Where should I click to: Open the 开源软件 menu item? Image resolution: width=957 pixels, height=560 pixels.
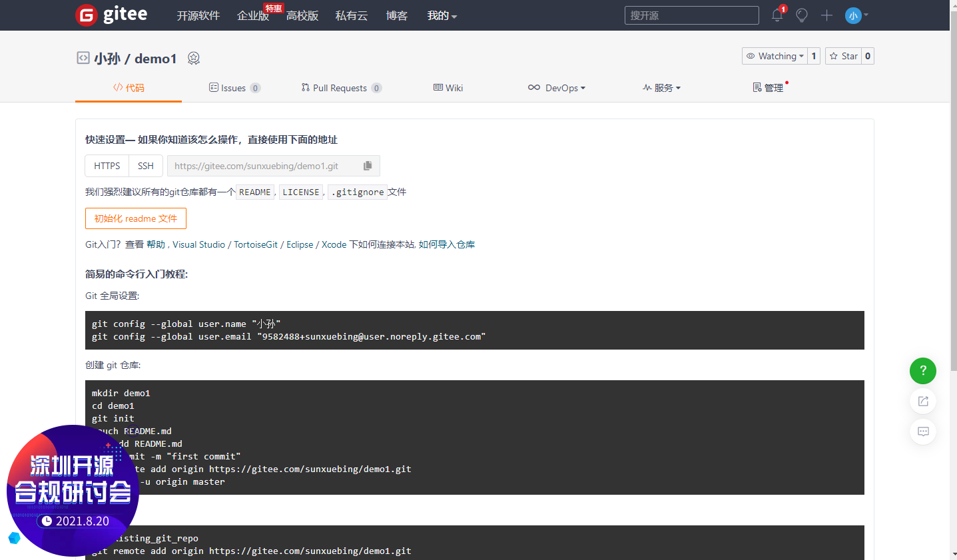(198, 15)
